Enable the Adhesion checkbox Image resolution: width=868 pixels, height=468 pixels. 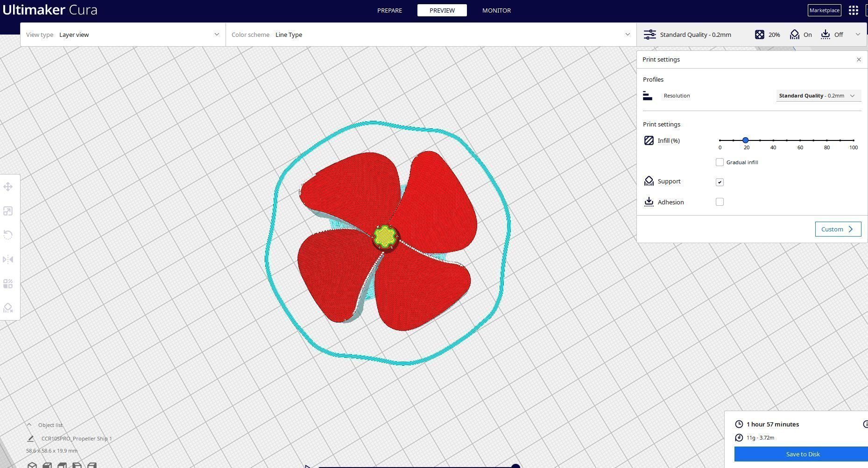coord(720,202)
